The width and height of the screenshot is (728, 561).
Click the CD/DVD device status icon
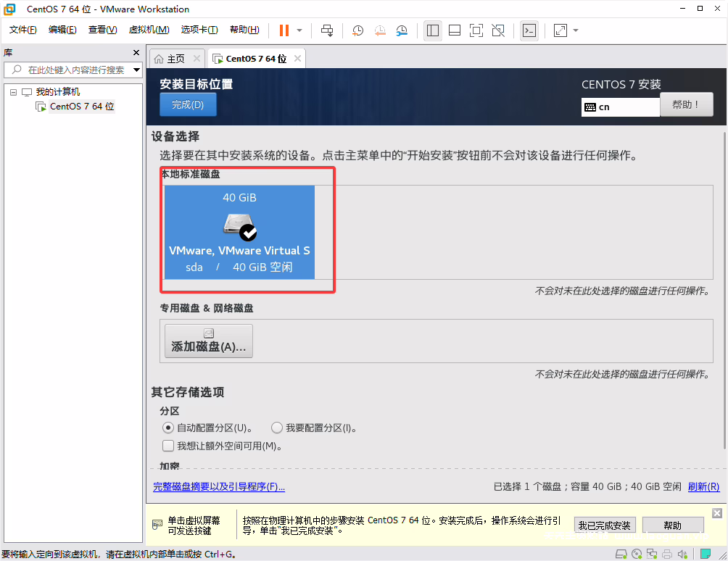point(637,553)
